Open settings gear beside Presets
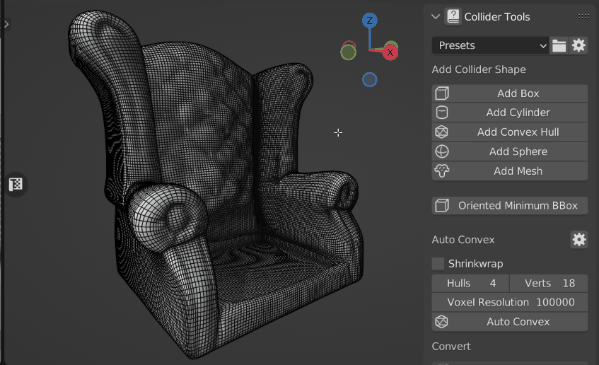Screen dimensions: 599x365 click(x=578, y=45)
